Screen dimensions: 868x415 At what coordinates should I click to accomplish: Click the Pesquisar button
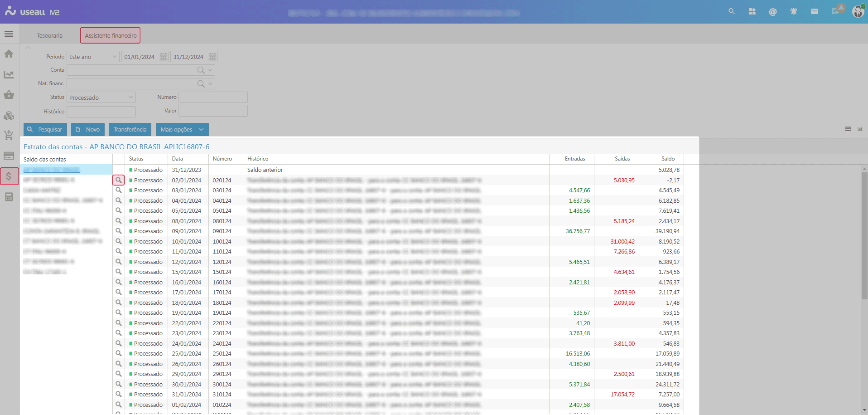(45, 130)
